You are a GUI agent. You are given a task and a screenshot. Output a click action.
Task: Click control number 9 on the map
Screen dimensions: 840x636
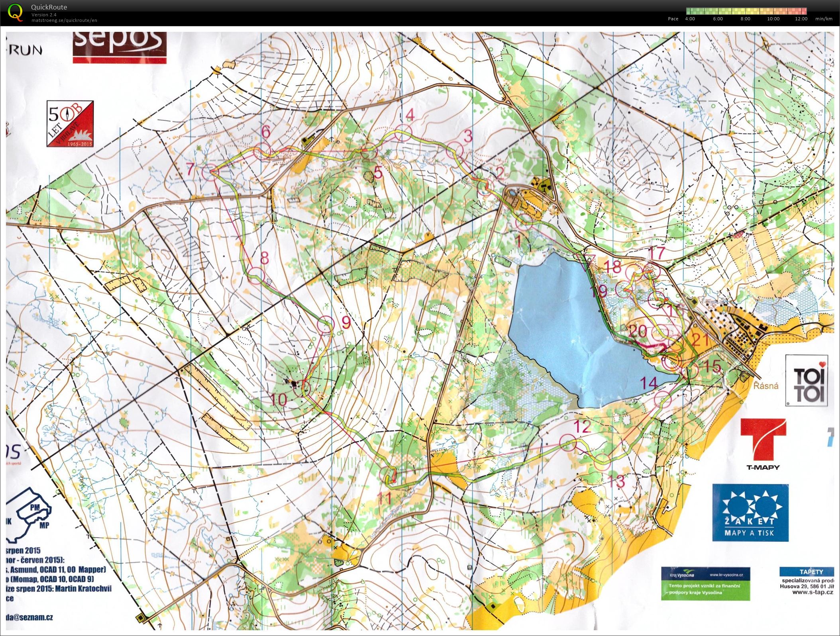click(346, 322)
